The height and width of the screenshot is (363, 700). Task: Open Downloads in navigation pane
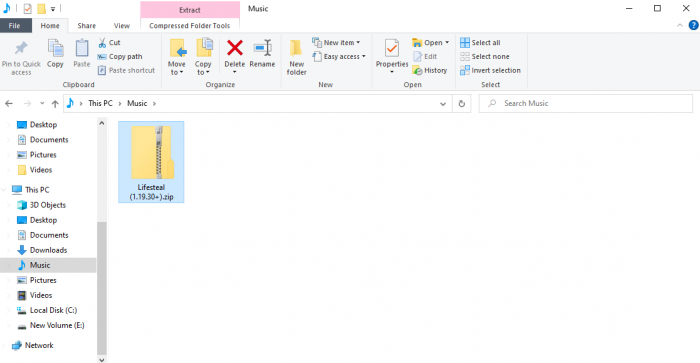point(48,250)
